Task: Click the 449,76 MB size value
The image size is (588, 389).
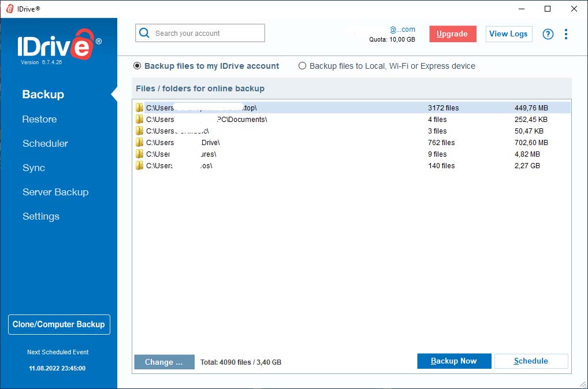Action: [x=531, y=108]
